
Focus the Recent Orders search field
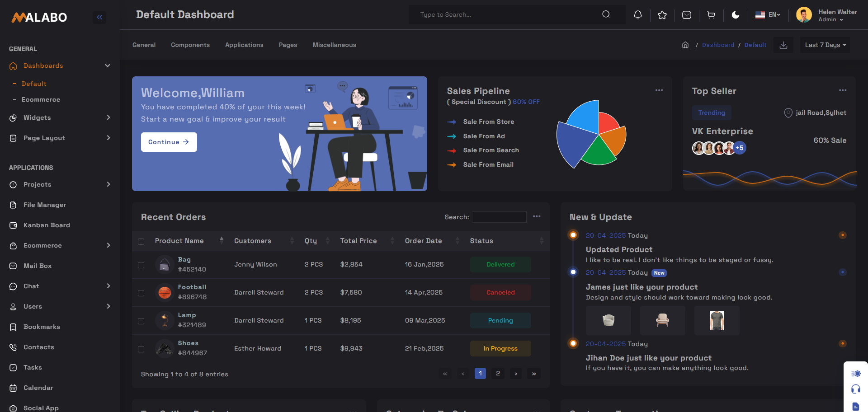coord(499,217)
